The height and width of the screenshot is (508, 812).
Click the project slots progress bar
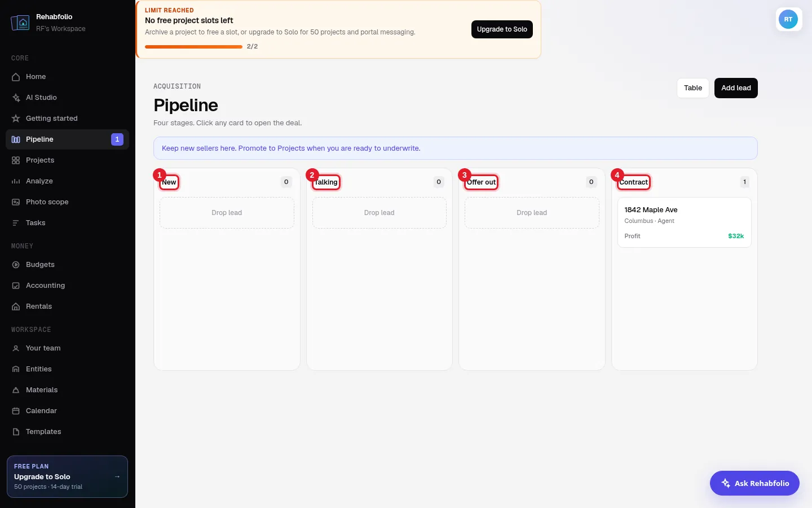pos(193,47)
